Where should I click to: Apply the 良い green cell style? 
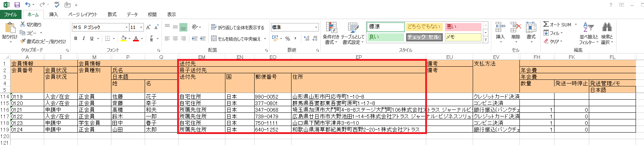[x=385, y=37]
